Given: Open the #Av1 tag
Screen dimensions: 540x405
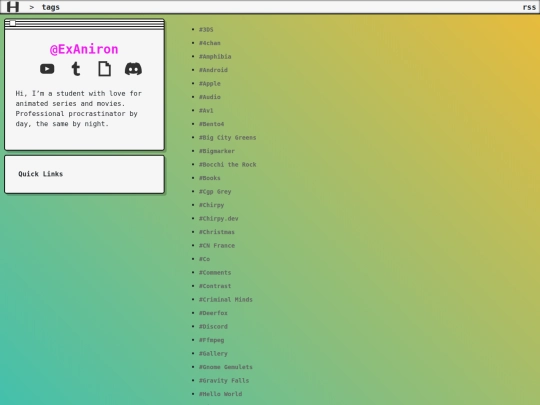Looking at the screenshot, I should tap(206, 111).
